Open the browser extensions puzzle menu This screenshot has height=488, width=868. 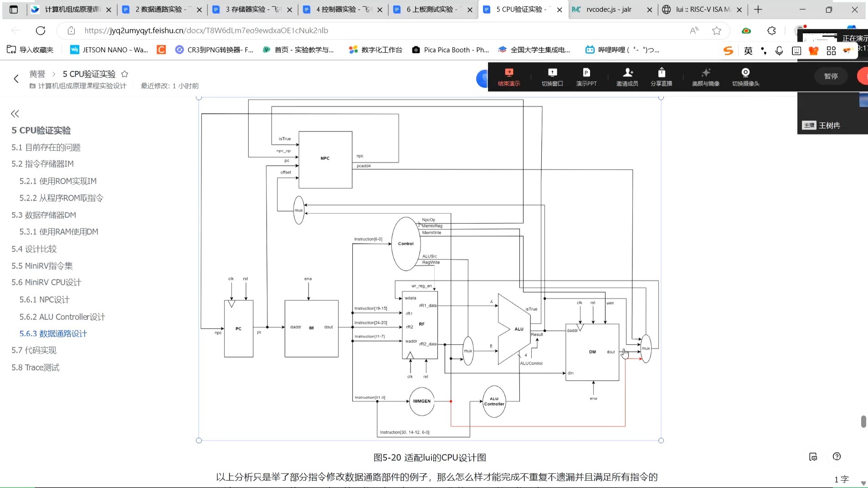click(x=771, y=31)
